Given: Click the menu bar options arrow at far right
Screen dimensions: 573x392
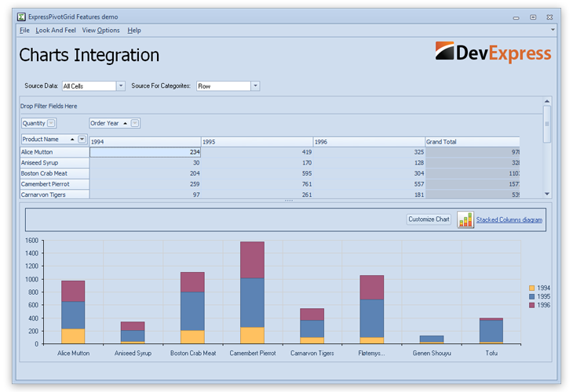Looking at the screenshot, I should [553, 30].
